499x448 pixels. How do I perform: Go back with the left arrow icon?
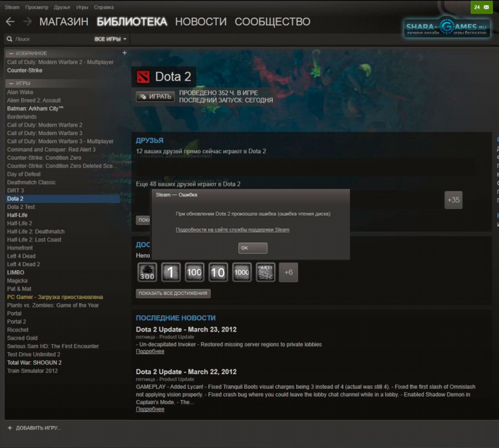10,22
